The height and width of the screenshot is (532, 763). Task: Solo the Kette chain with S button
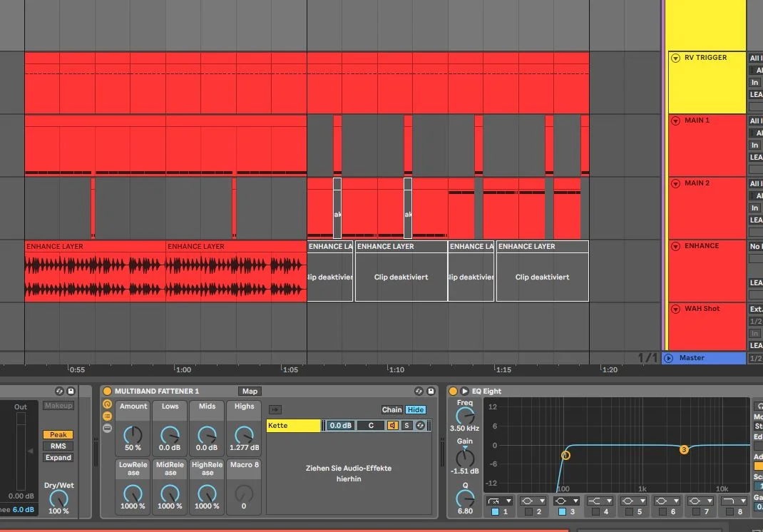point(406,426)
